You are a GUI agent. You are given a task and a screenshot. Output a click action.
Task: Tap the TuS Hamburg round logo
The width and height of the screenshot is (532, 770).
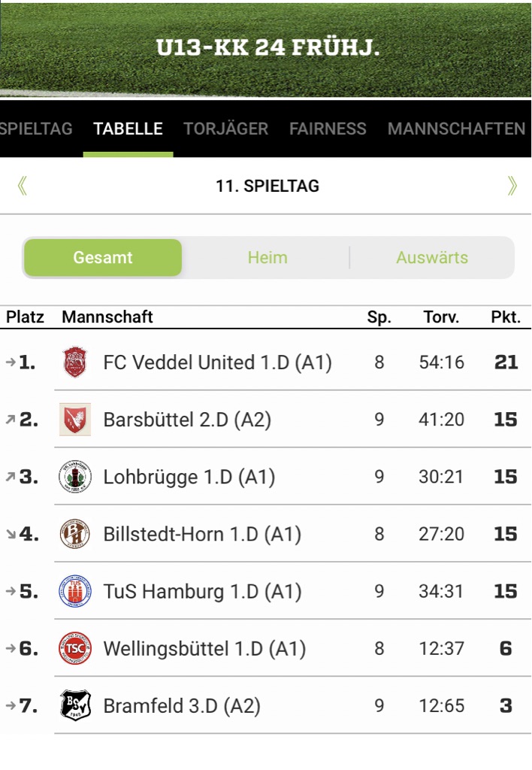click(x=75, y=591)
